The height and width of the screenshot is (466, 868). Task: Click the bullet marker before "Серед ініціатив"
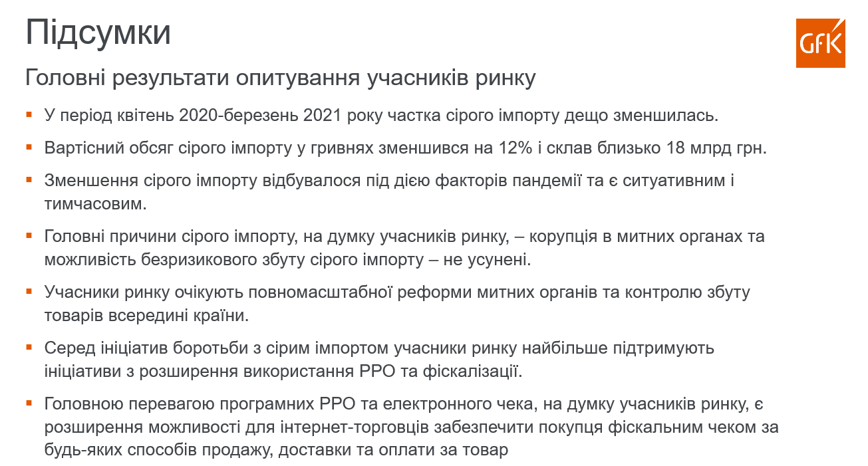(29, 347)
